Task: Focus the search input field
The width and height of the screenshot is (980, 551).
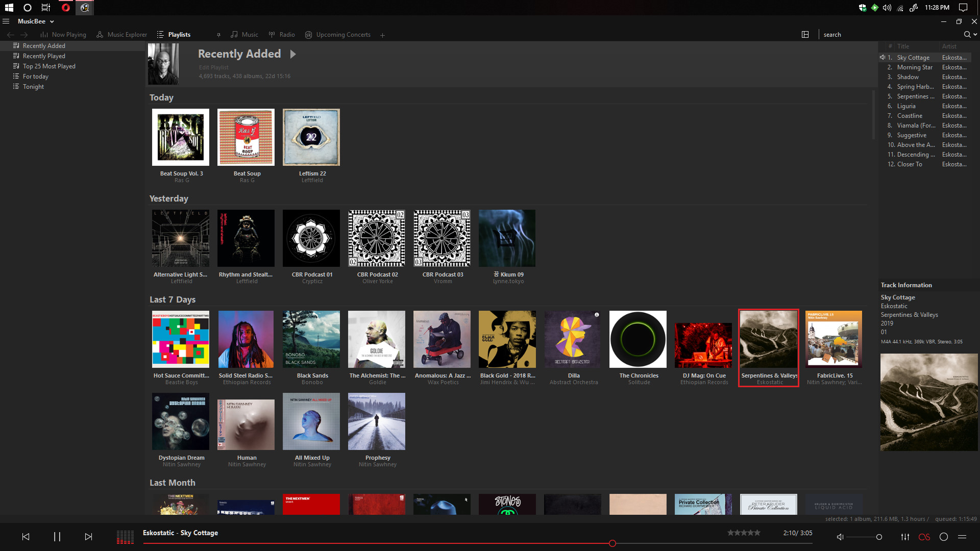Action: click(x=890, y=35)
